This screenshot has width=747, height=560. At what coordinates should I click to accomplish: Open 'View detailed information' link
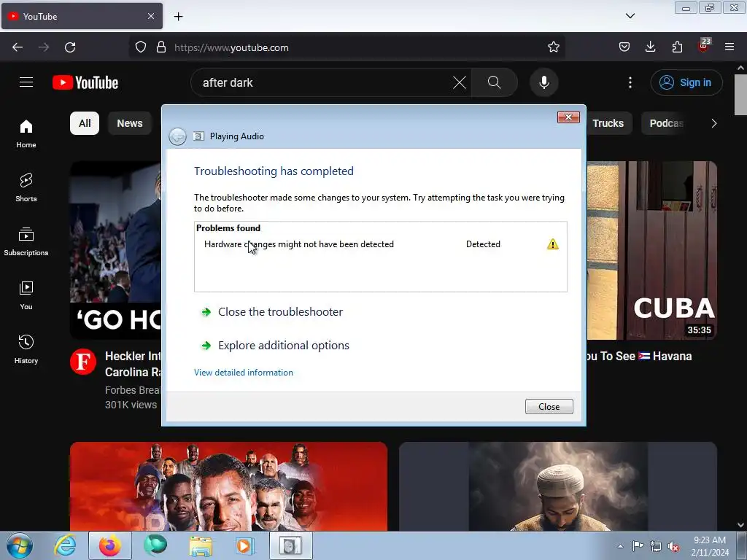coord(244,373)
